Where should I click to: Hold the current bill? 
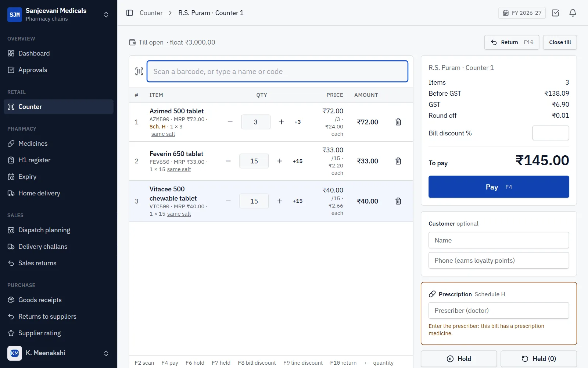(459, 359)
